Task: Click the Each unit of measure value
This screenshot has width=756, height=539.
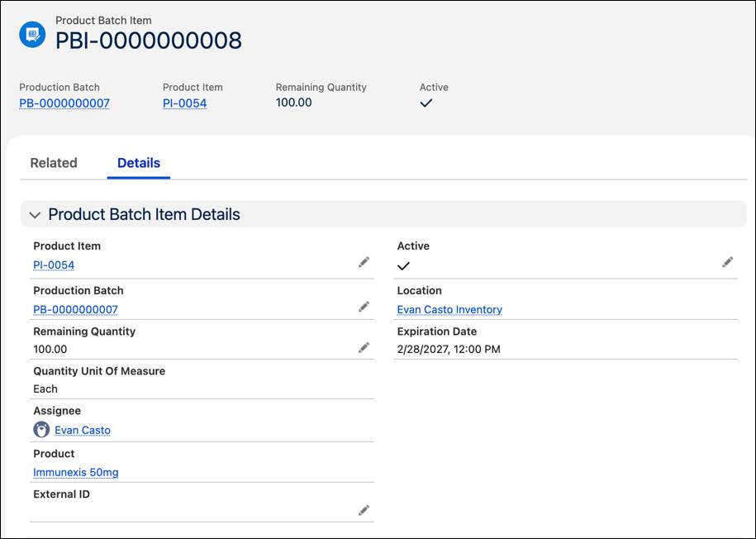Action: [45, 389]
